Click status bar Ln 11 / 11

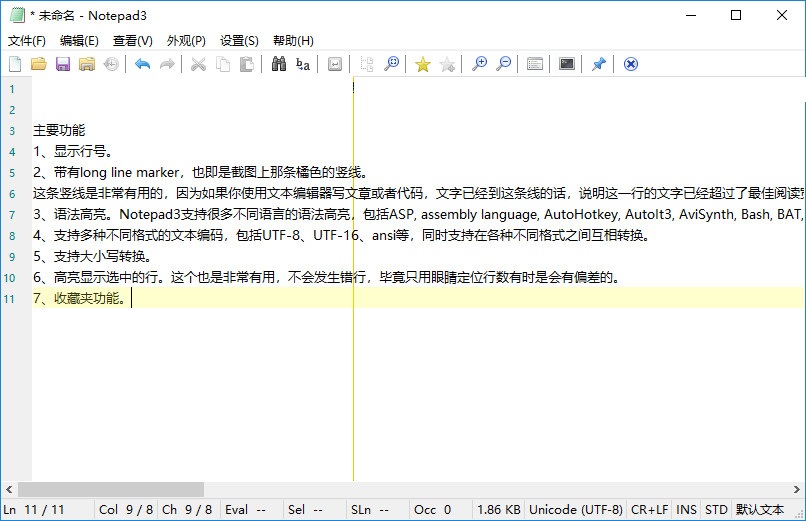tap(34, 510)
